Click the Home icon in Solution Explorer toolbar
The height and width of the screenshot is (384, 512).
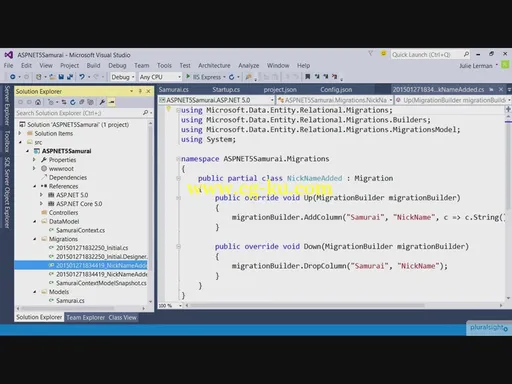[38, 102]
